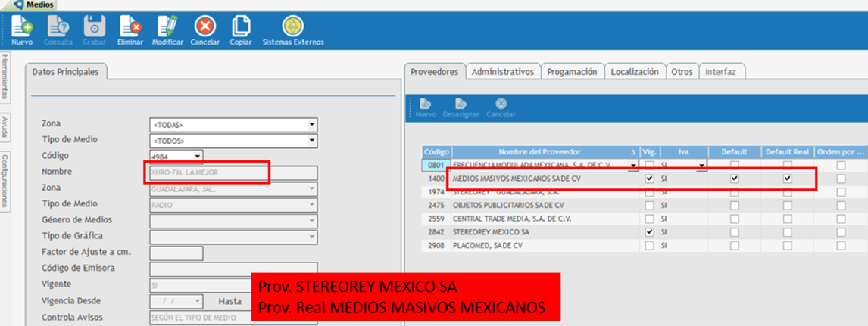Open the Localización tab
This screenshot has width=868, height=326.
pyautogui.click(x=635, y=72)
